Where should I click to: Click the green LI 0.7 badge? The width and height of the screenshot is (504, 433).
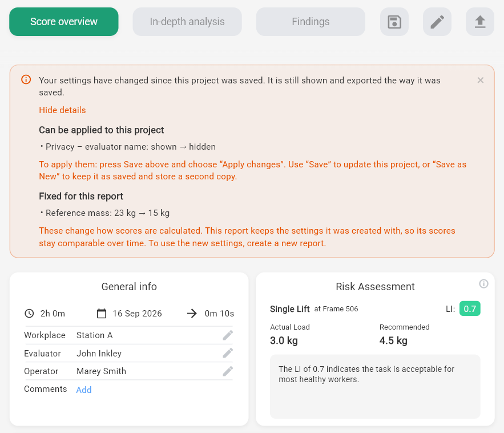point(470,309)
